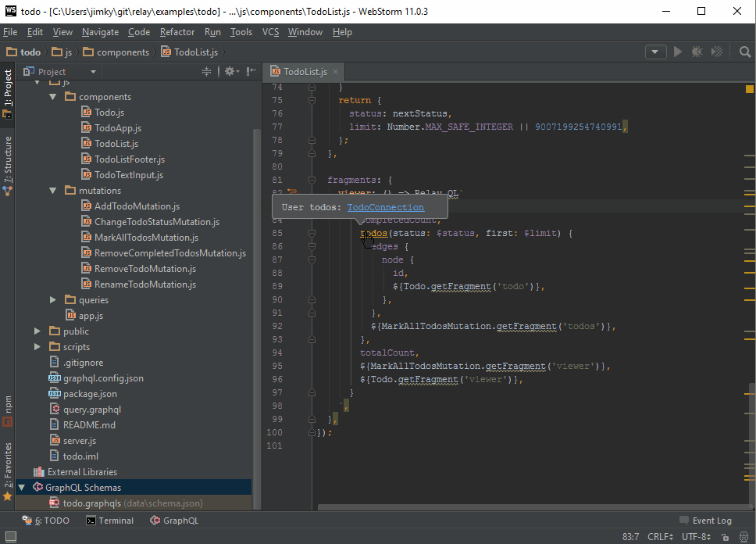The height and width of the screenshot is (544, 756).
Task: Start the debugger
Action: (x=696, y=52)
